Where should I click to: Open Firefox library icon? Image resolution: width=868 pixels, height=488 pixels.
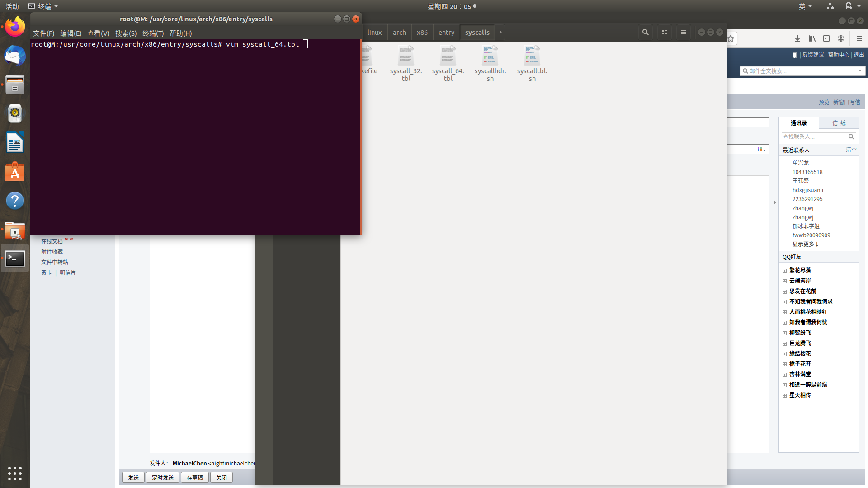[x=812, y=39]
